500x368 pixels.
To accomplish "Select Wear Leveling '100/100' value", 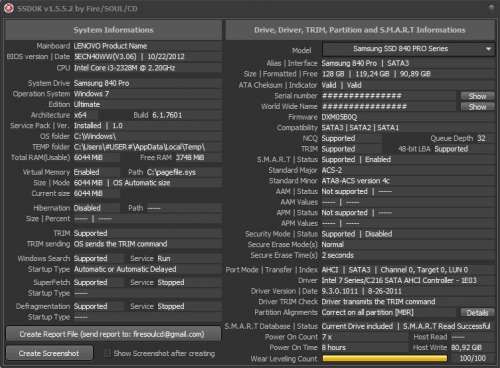I will click(x=473, y=358).
